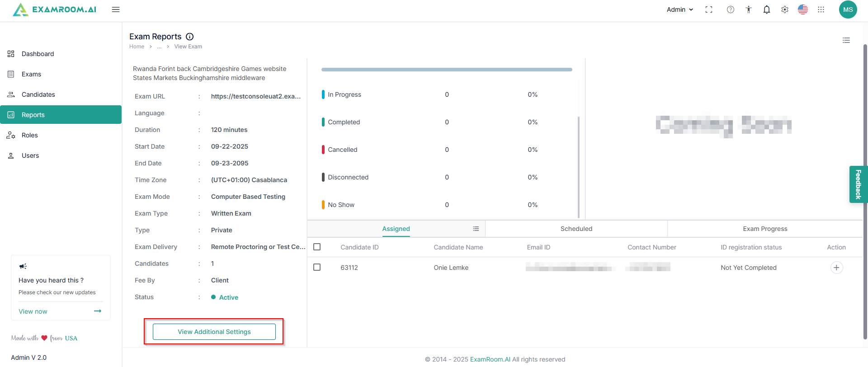This screenshot has height=367, width=868.
Task: Open the help question mark icon
Action: [731, 9]
